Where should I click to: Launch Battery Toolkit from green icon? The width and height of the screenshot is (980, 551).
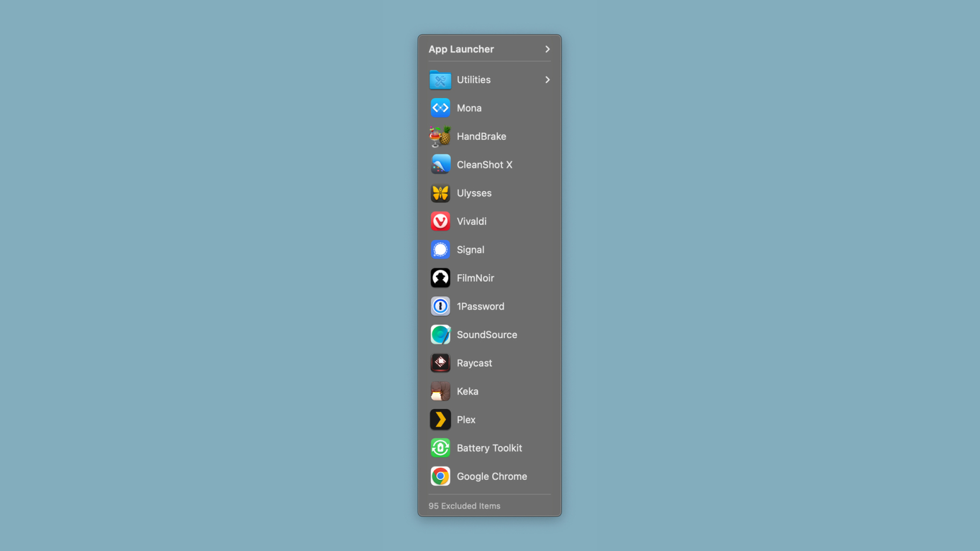[440, 448]
